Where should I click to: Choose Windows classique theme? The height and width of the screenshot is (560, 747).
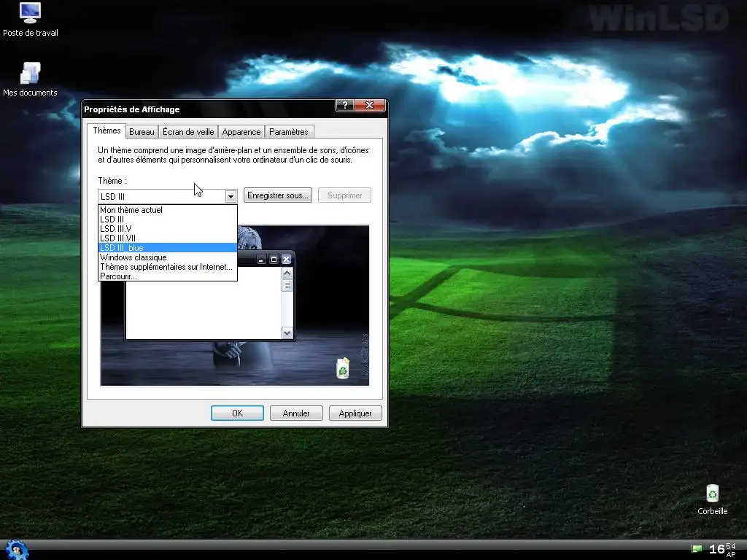(168, 257)
